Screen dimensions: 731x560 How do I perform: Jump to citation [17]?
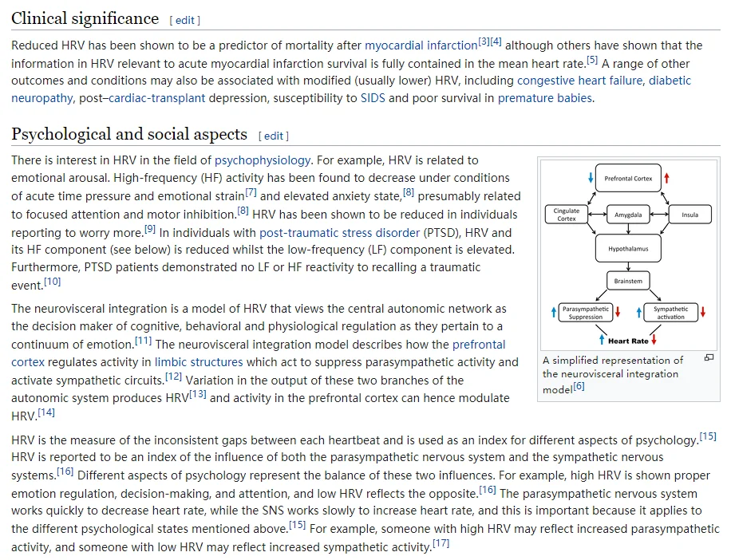click(441, 543)
